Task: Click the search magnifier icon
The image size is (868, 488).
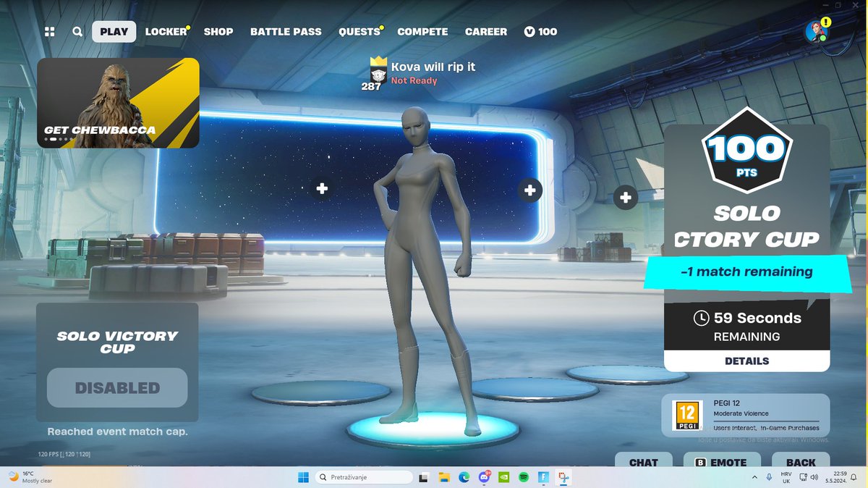Action: [77, 32]
